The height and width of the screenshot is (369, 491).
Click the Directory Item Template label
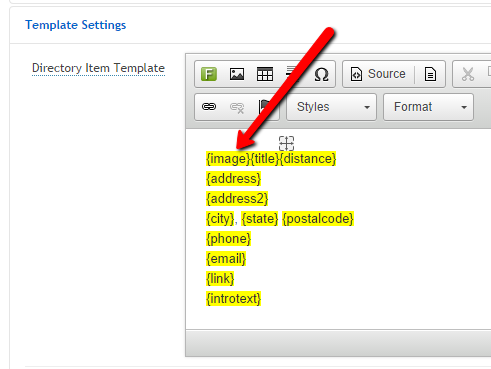coord(98,68)
